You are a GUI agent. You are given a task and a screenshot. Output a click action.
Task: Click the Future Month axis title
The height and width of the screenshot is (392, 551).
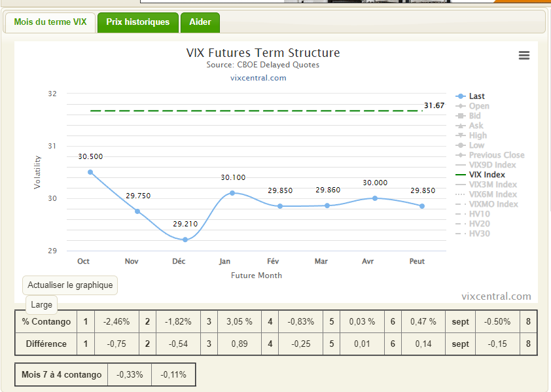(x=257, y=276)
